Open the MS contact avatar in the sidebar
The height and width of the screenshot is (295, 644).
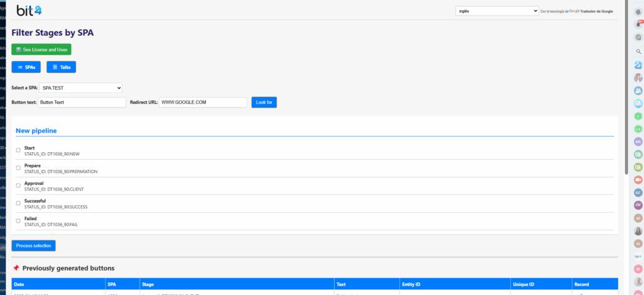point(638,142)
